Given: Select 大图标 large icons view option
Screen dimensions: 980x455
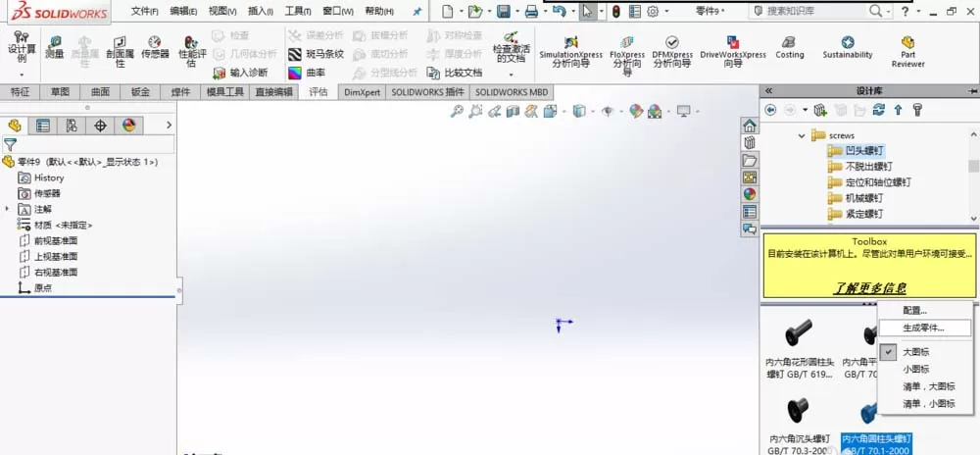Looking at the screenshot, I should click(x=915, y=352).
